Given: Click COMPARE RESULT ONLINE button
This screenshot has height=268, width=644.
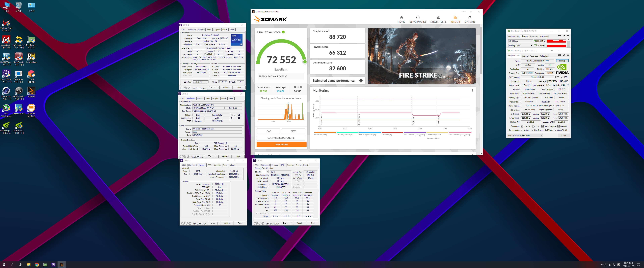Looking at the screenshot, I should click(281, 138).
